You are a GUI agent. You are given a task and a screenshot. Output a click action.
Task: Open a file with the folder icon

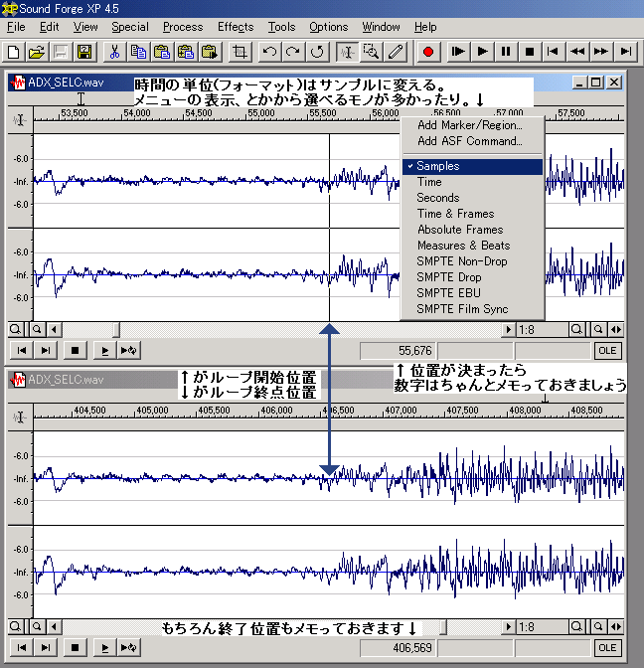point(37,52)
